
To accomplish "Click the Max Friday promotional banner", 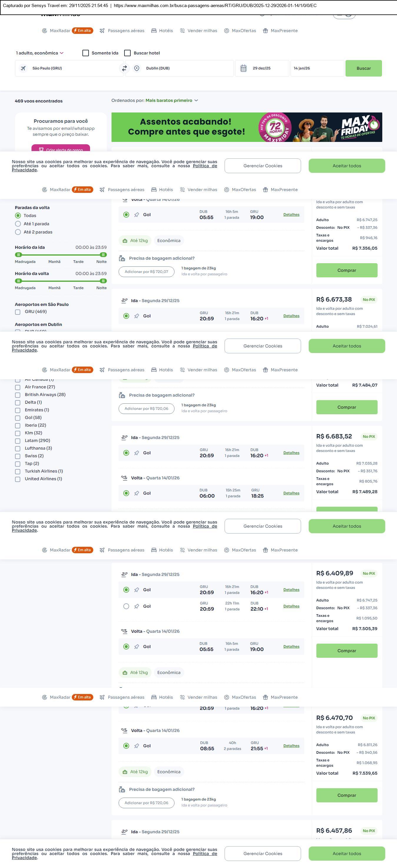I will (x=247, y=127).
